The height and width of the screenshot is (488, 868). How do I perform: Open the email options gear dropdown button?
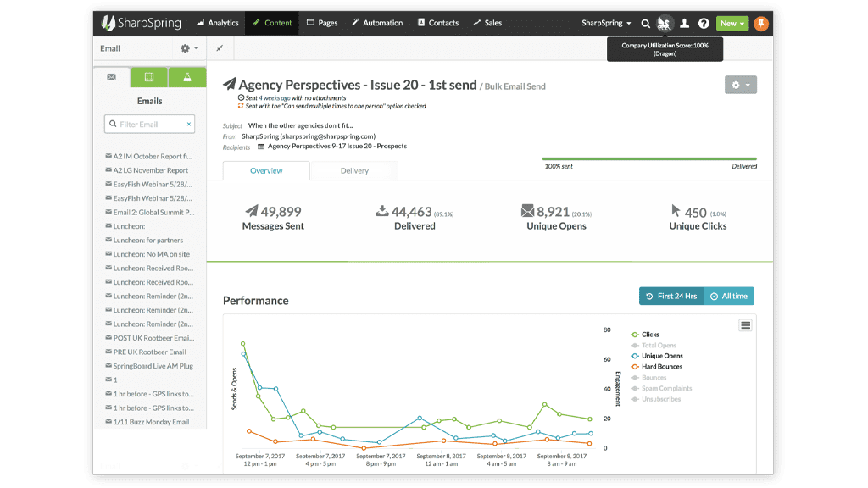click(741, 85)
